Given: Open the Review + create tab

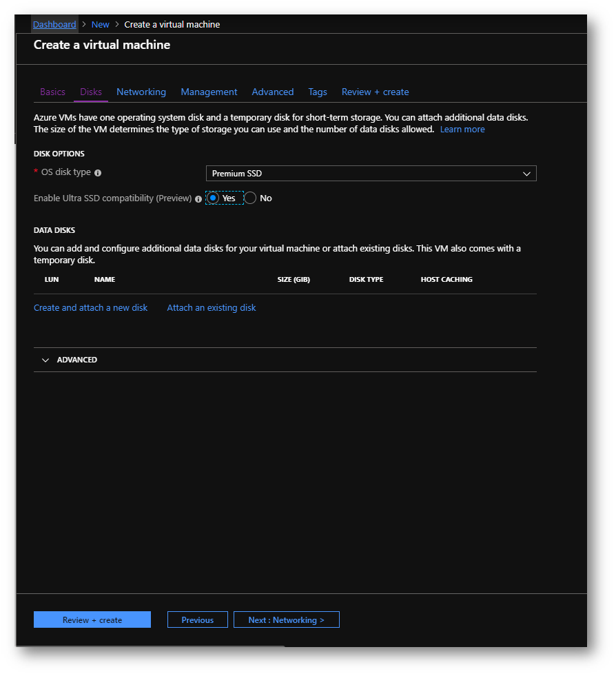Looking at the screenshot, I should coord(375,92).
